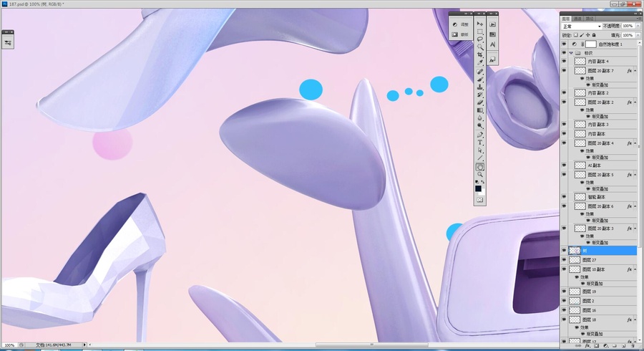Open the layers panel options menu
Viewport: 644px width, 351px height.
[x=639, y=19]
